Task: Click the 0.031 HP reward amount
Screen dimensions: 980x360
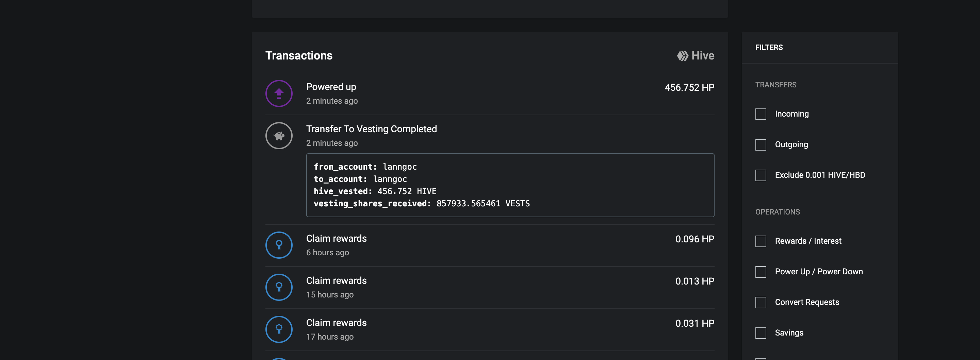Action: [x=695, y=324]
